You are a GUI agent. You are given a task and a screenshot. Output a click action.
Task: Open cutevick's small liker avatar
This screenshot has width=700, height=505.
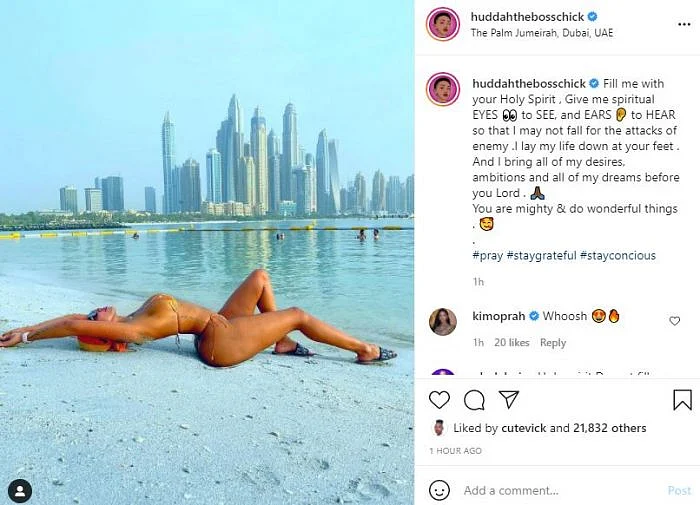click(x=439, y=428)
